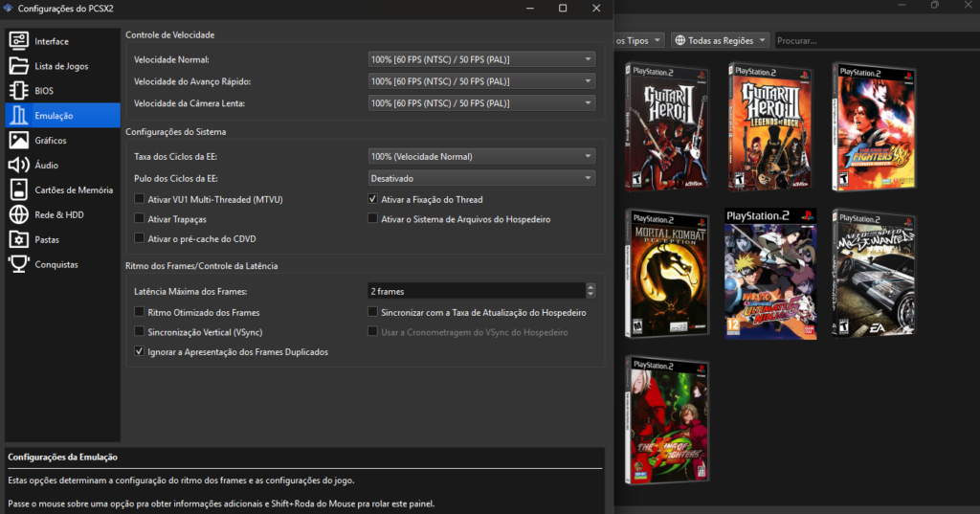This screenshot has width=980, height=514.
Task: Open Pulo dos Ciclos da EE dropdown
Action: 481,178
